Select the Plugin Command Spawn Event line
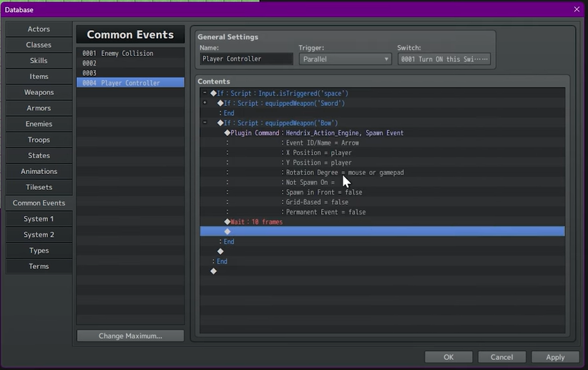This screenshot has height=370, width=588. [x=315, y=133]
